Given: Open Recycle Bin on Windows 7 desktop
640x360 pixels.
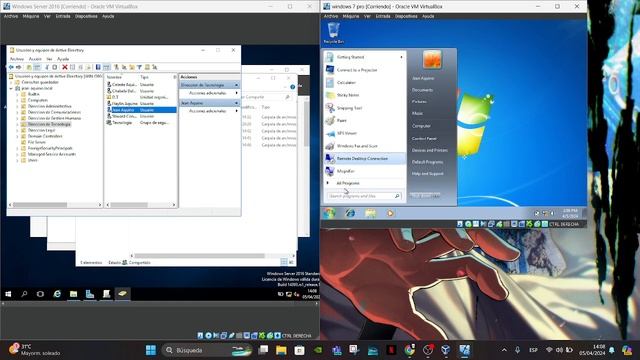Looking at the screenshot, I should tap(333, 33).
